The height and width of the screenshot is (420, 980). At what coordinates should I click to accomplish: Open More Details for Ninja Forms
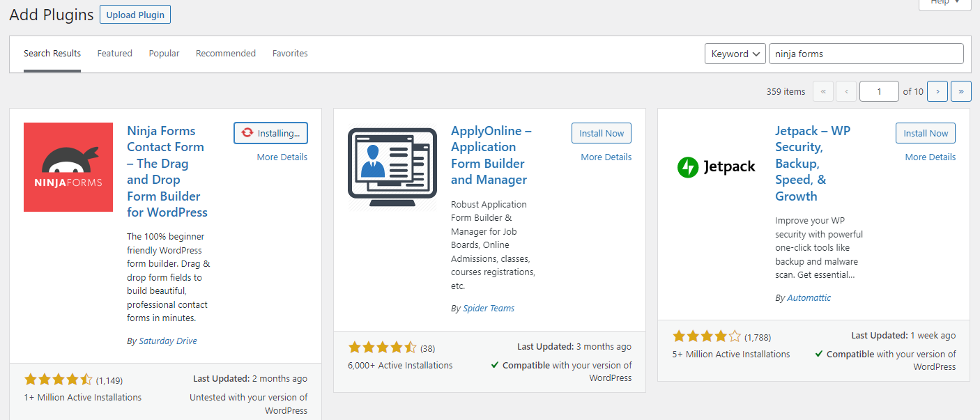[x=282, y=157]
